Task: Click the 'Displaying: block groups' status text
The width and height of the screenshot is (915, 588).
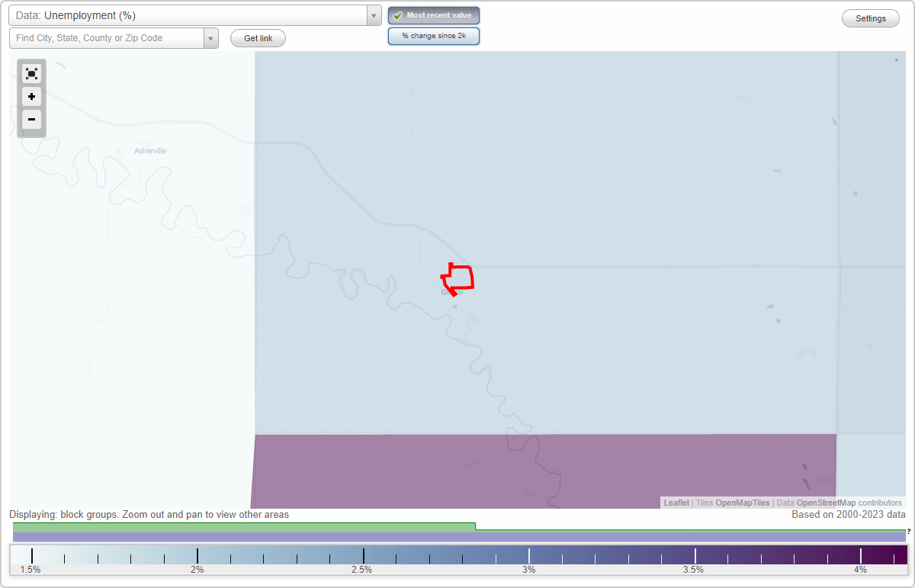Action: 149,515
